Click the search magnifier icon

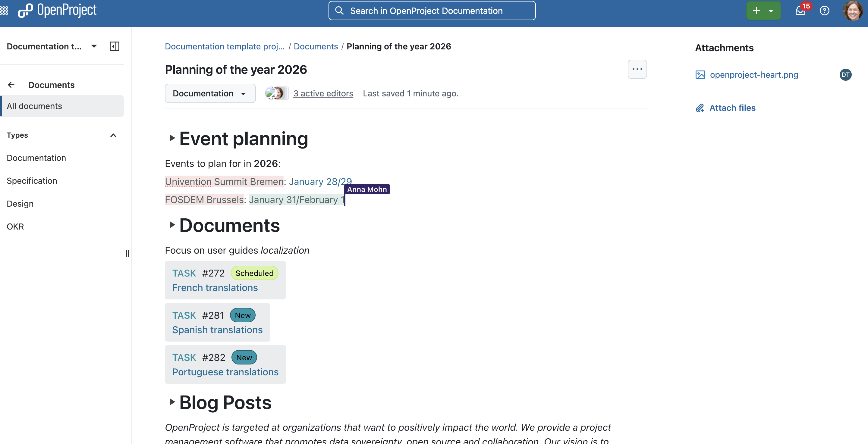[x=339, y=11]
